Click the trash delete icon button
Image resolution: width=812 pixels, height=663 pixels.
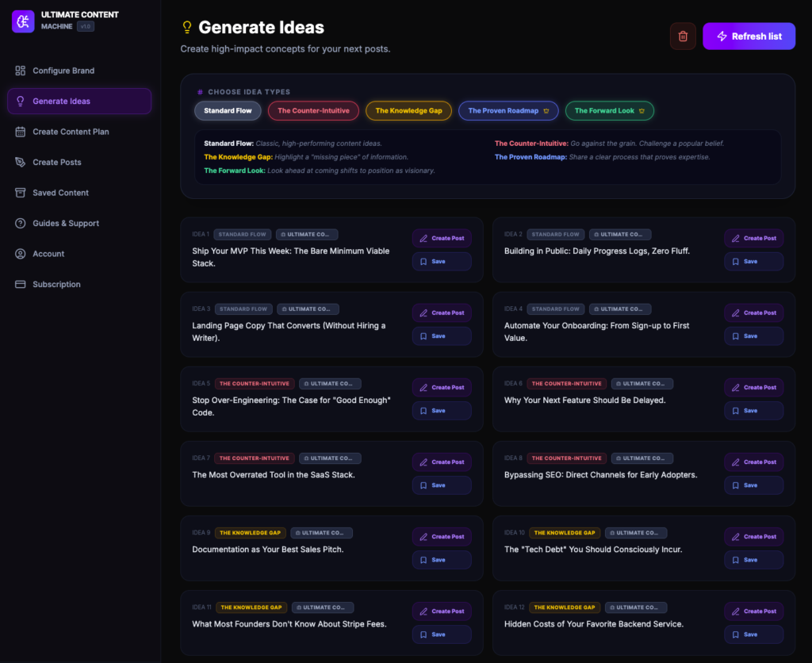pyautogui.click(x=683, y=36)
